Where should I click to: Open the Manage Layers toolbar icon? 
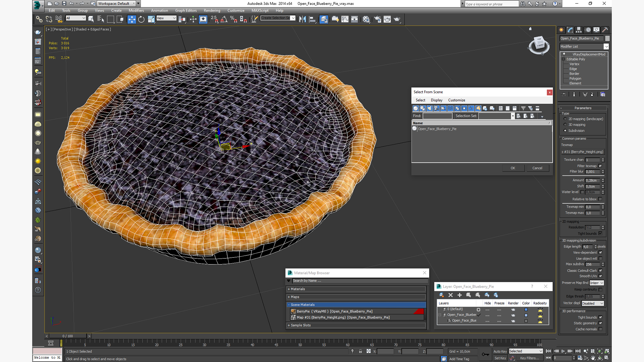coord(324,19)
